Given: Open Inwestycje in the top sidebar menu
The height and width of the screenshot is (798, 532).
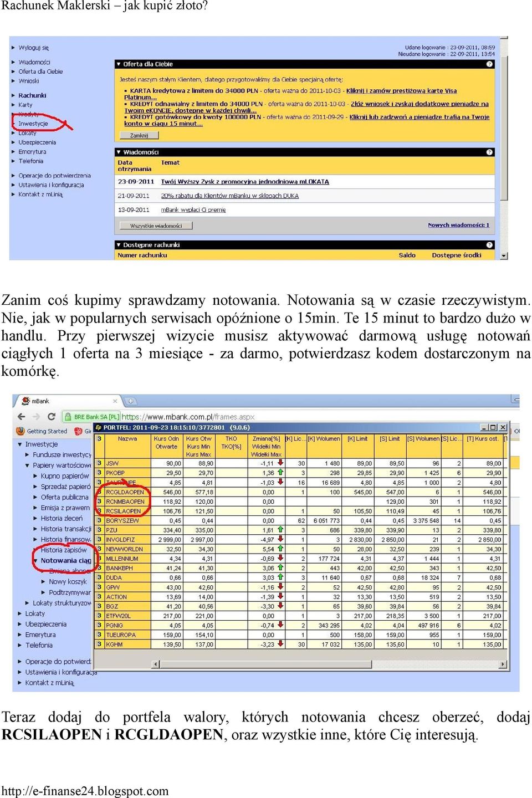Looking at the screenshot, I should 33,124.
